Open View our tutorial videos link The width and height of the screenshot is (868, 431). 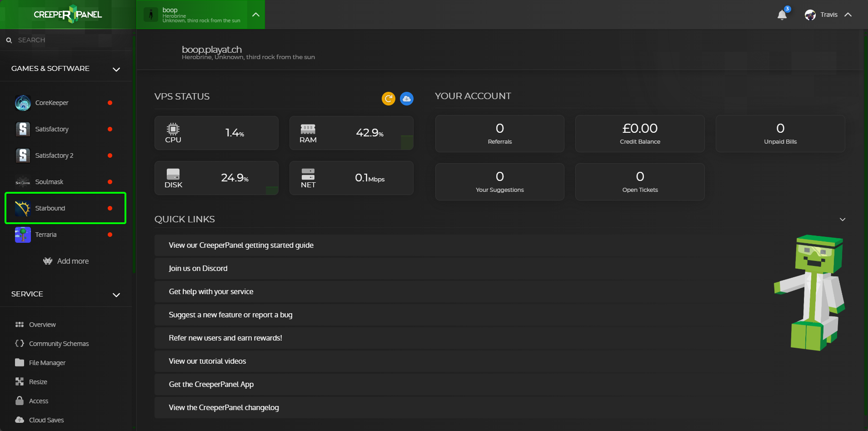[207, 361]
